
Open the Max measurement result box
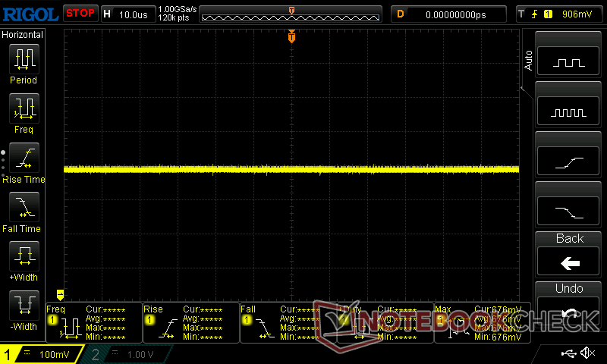pos(483,322)
